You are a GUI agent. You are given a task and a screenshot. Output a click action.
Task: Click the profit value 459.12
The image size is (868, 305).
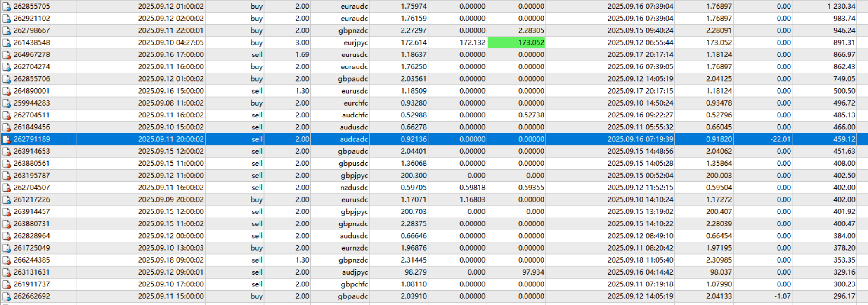tap(844, 139)
